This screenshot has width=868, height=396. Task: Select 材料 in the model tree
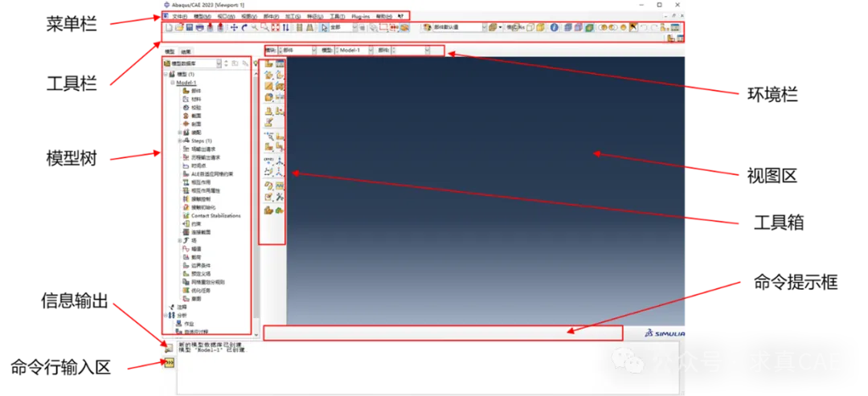196,99
